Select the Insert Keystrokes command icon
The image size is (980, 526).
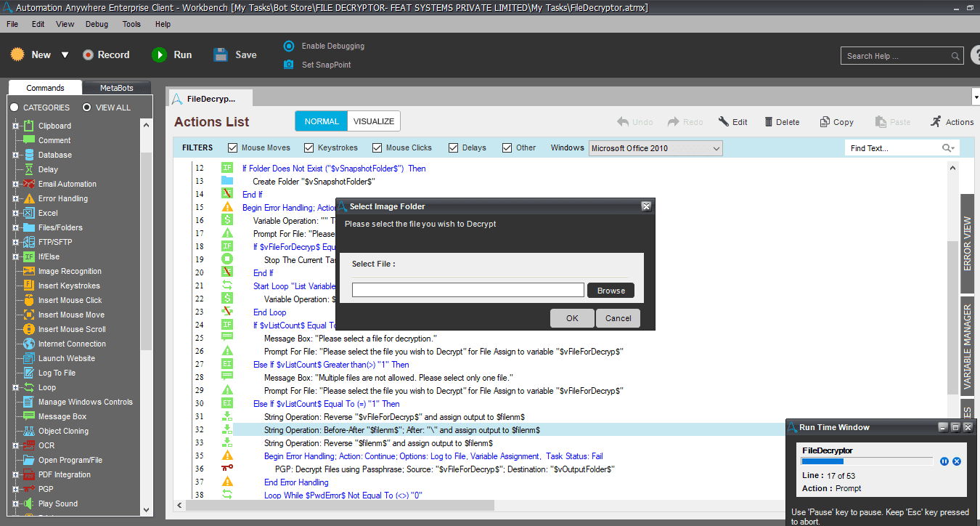(28, 286)
